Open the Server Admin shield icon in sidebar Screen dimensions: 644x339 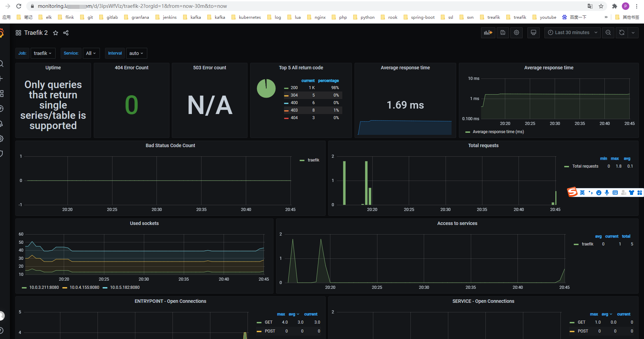coord(1,154)
